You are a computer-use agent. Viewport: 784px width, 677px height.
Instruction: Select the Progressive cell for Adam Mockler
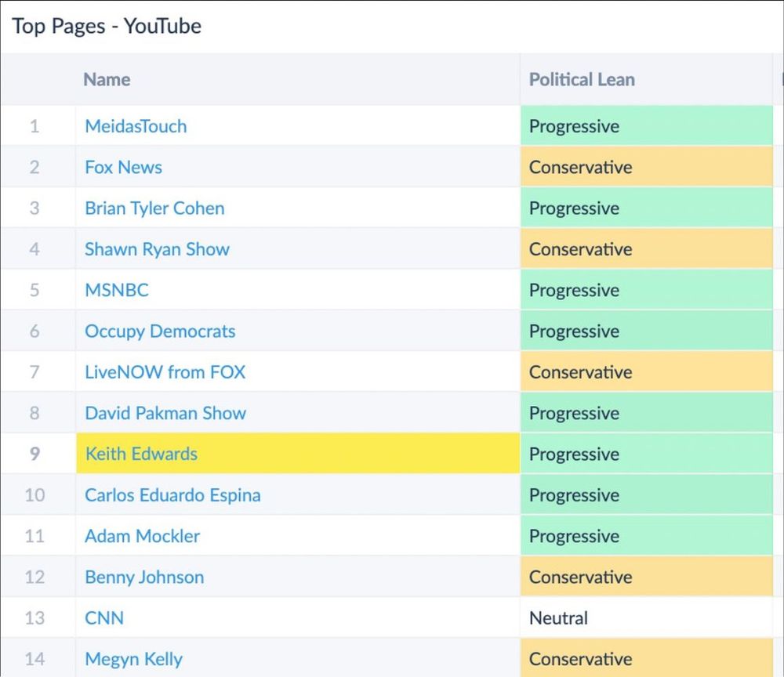tap(647, 535)
